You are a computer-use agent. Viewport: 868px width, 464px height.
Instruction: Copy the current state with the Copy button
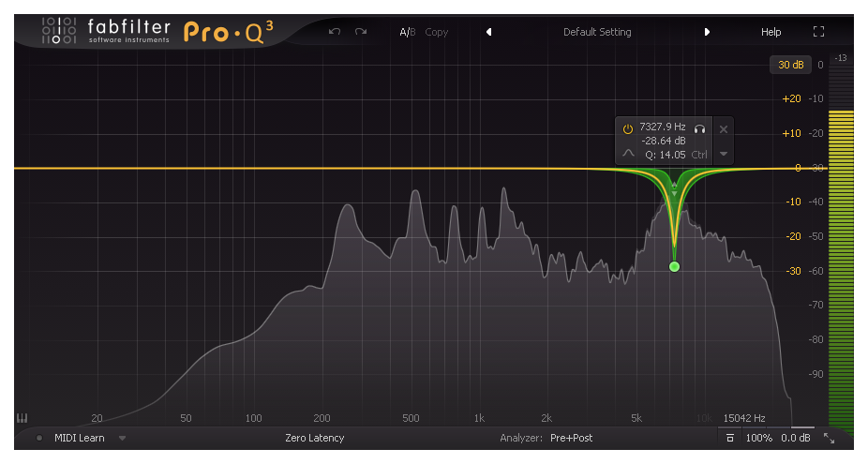[x=436, y=32]
